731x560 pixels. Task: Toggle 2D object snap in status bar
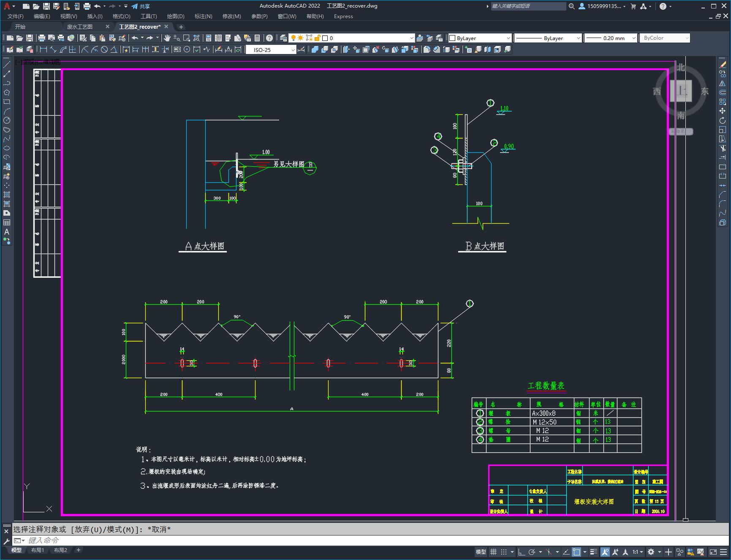576,552
